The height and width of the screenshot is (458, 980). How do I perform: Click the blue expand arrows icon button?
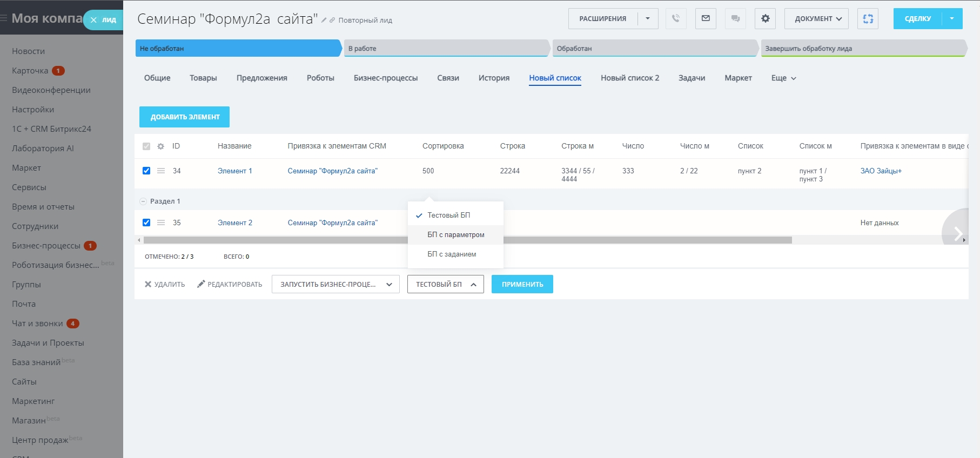(x=868, y=18)
